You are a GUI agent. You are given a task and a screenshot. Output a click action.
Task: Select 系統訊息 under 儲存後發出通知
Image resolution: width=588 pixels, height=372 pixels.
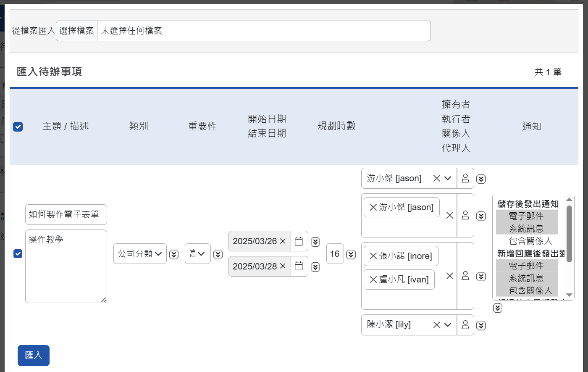[x=527, y=229]
